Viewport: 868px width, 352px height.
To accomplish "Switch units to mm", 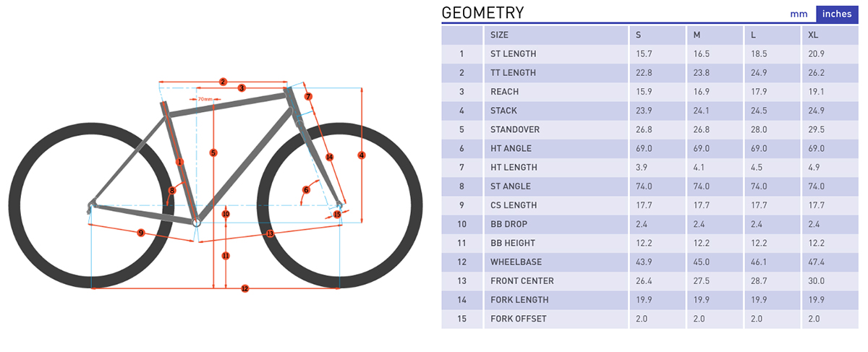I will point(799,14).
